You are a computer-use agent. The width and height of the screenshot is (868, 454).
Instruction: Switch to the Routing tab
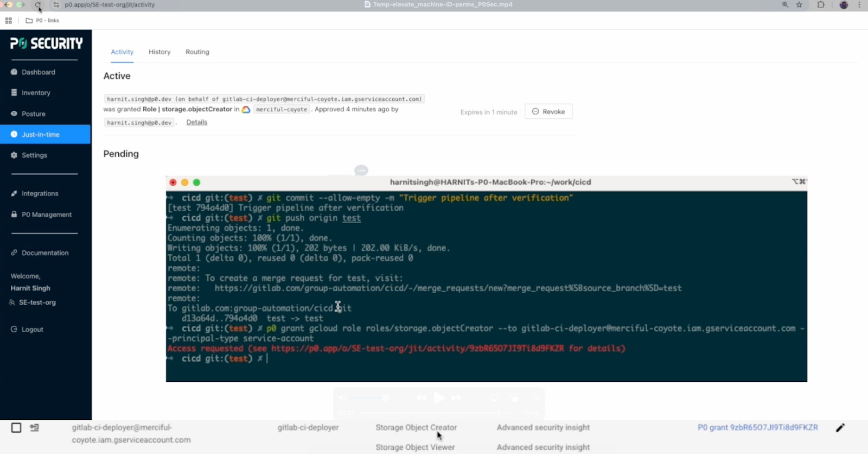197,52
